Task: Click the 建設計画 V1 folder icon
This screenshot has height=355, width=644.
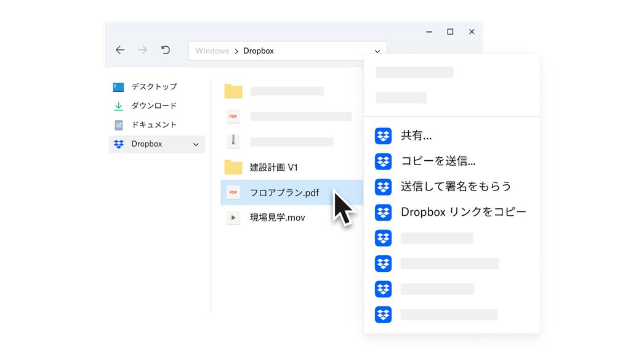Action: click(x=233, y=167)
